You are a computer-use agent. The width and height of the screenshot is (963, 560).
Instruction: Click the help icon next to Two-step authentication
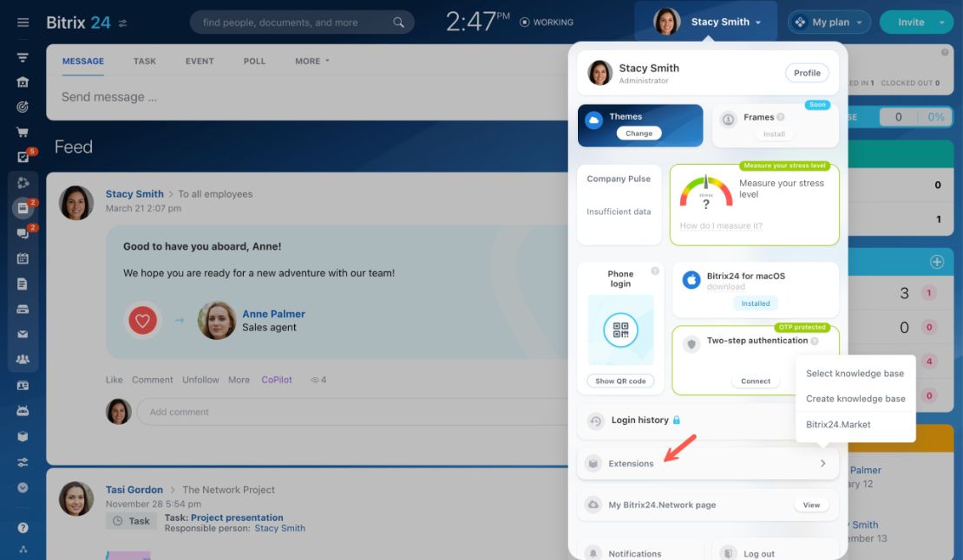[x=815, y=341]
